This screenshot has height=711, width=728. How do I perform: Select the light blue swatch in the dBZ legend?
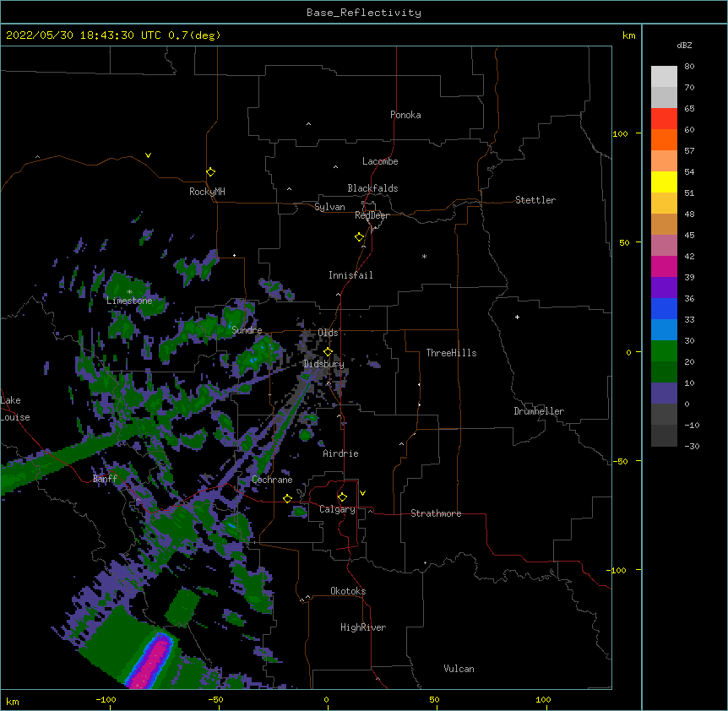pyautogui.click(x=664, y=329)
